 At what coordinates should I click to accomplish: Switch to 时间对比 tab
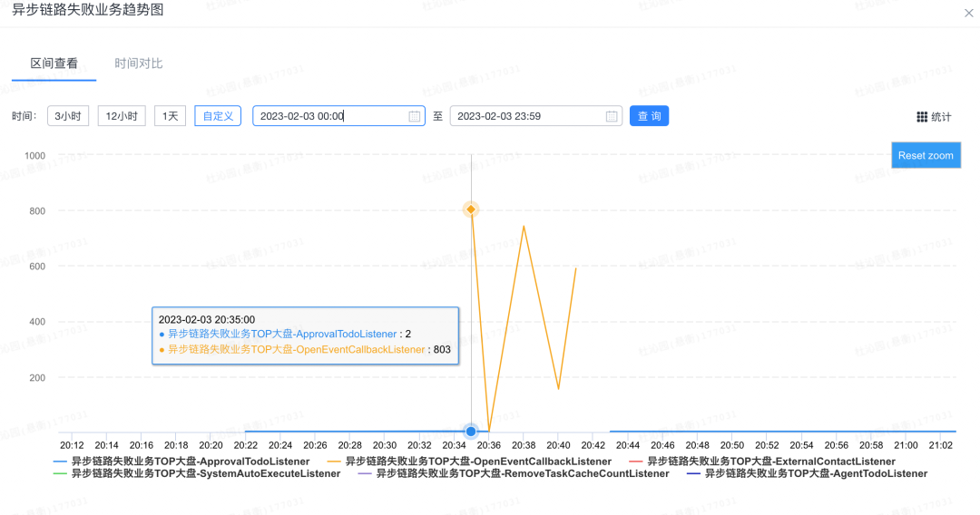[x=138, y=63]
